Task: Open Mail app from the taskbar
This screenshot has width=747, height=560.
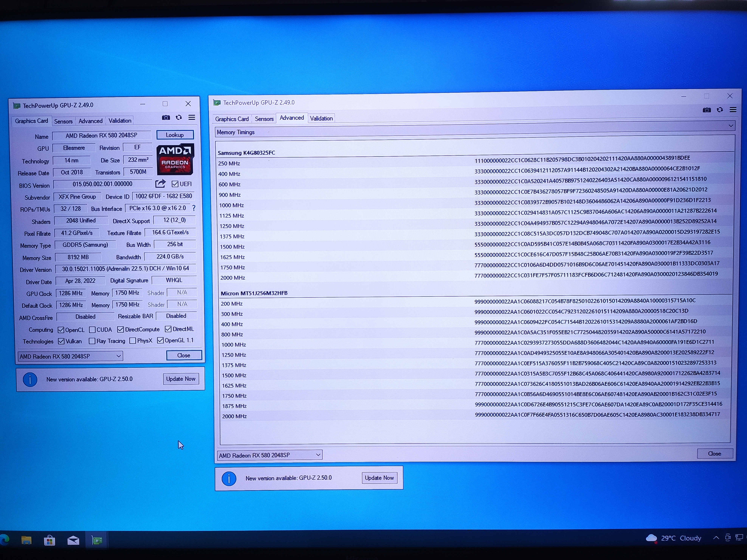Action: pos(73,541)
